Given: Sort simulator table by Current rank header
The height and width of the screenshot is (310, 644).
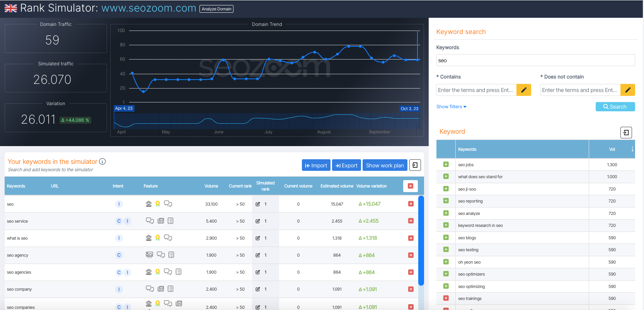Looking at the screenshot, I should click(x=240, y=186).
